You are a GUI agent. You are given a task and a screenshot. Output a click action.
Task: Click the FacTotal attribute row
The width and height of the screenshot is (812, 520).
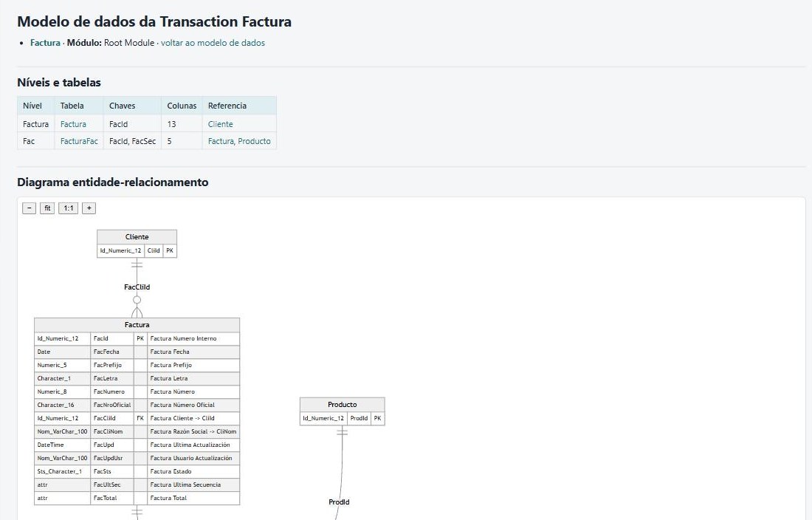pos(137,499)
